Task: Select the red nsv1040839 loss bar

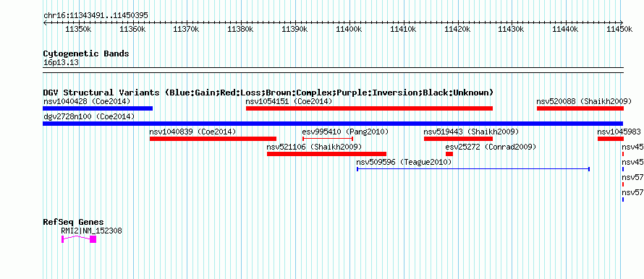Action: point(213,139)
